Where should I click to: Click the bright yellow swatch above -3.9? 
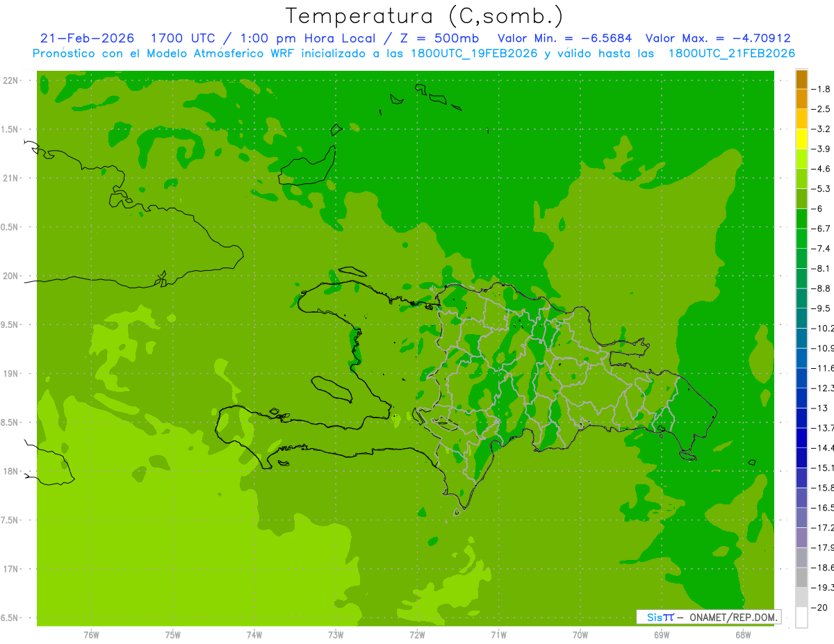click(x=801, y=139)
